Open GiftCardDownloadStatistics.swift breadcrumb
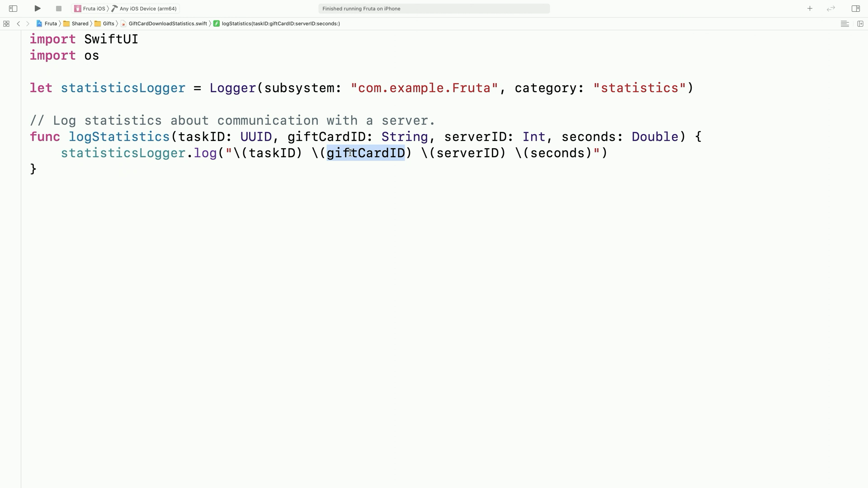 click(164, 23)
